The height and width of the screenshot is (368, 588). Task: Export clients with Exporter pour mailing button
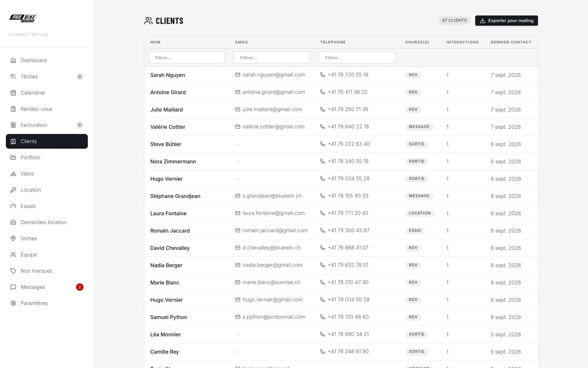pyautogui.click(x=506, y=21)
